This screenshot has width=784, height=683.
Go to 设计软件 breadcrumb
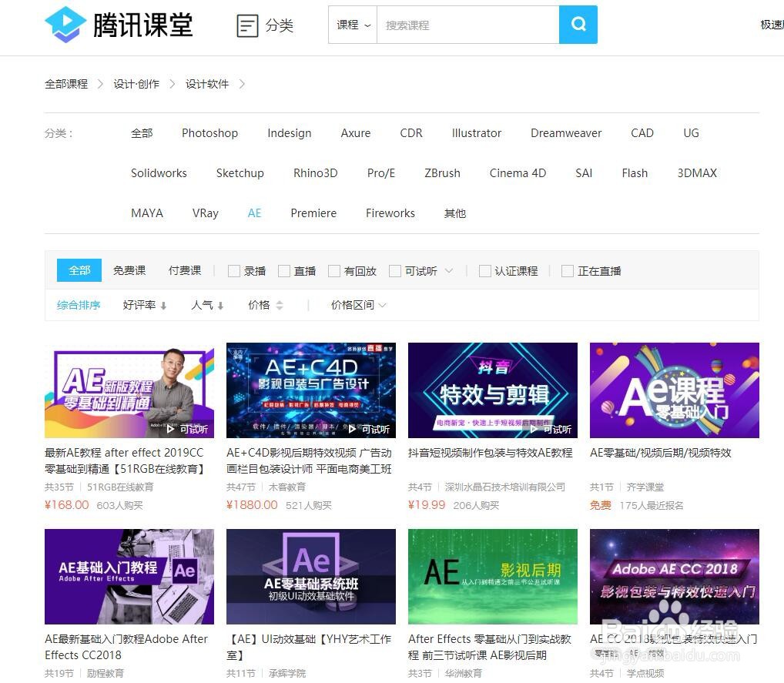click(x=207, y=84)
